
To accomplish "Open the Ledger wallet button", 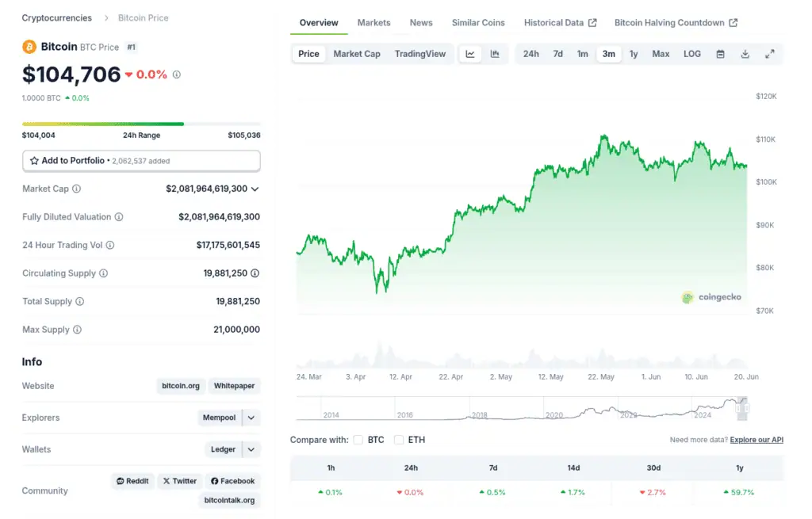I will point(223,449).
